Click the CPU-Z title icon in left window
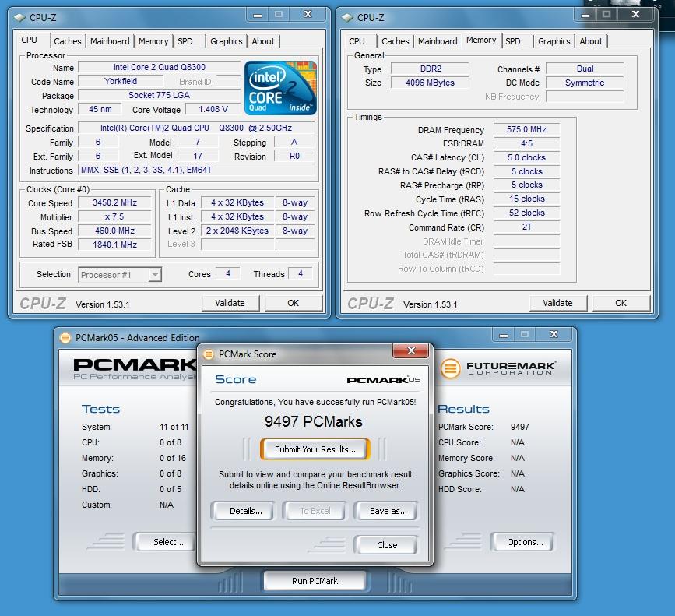 19,18
